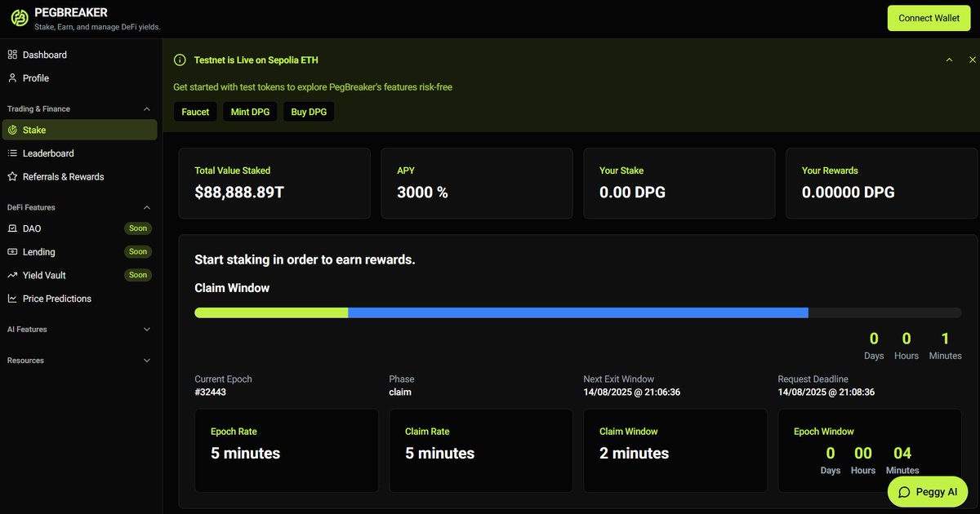Select the Stake menu item
This screenshot has width=980, height=514.
point(79,130)
